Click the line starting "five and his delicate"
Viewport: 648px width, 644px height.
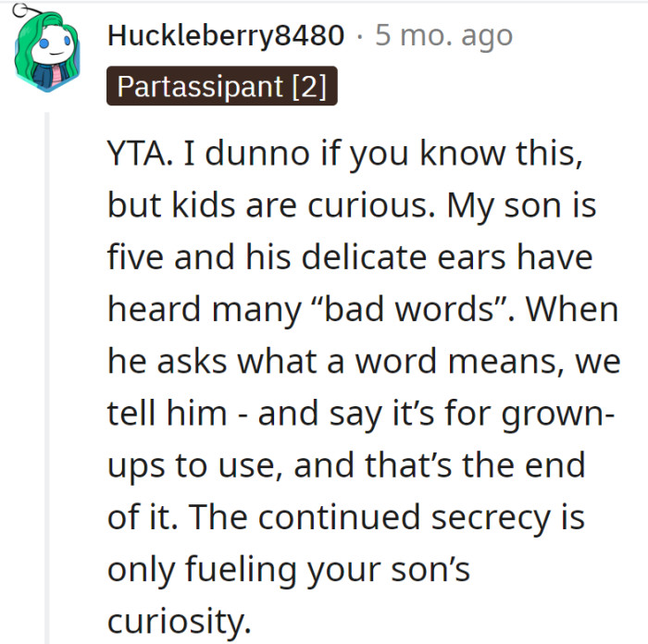[x=350, y=258]
